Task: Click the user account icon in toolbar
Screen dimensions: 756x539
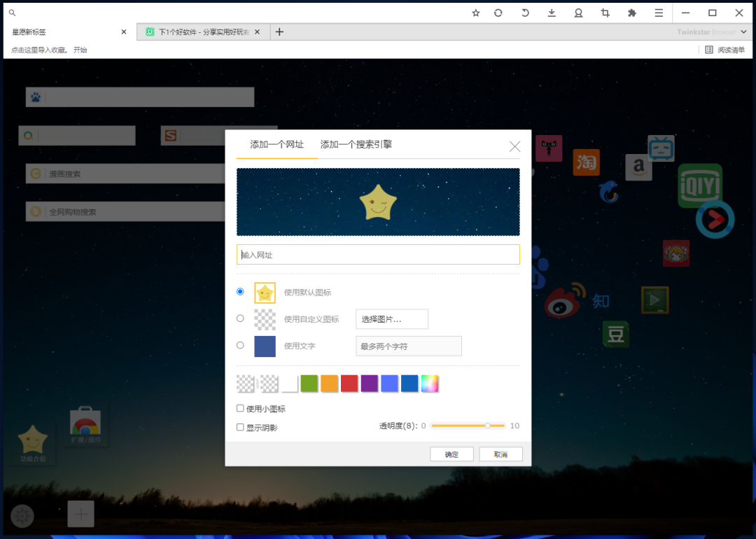Action: tap(578, 13)
